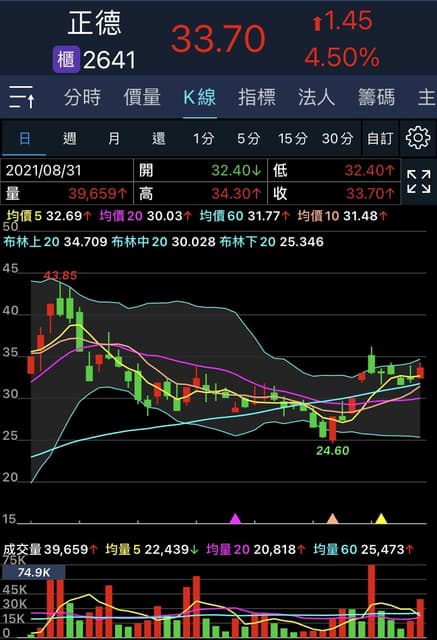The height and width of the screenshot is (640, 437).
Task: Tap the purple 櫃 market badge
Action: click(66, 60)
